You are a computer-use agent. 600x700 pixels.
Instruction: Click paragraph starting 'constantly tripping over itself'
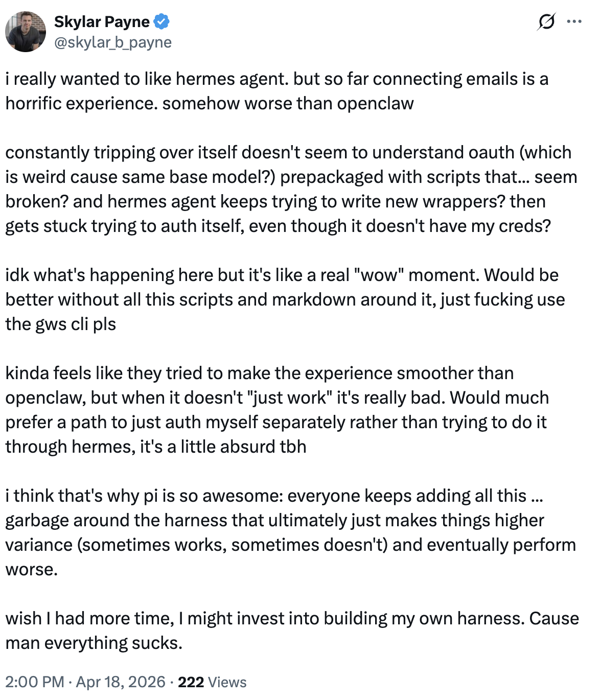point(291,189)
